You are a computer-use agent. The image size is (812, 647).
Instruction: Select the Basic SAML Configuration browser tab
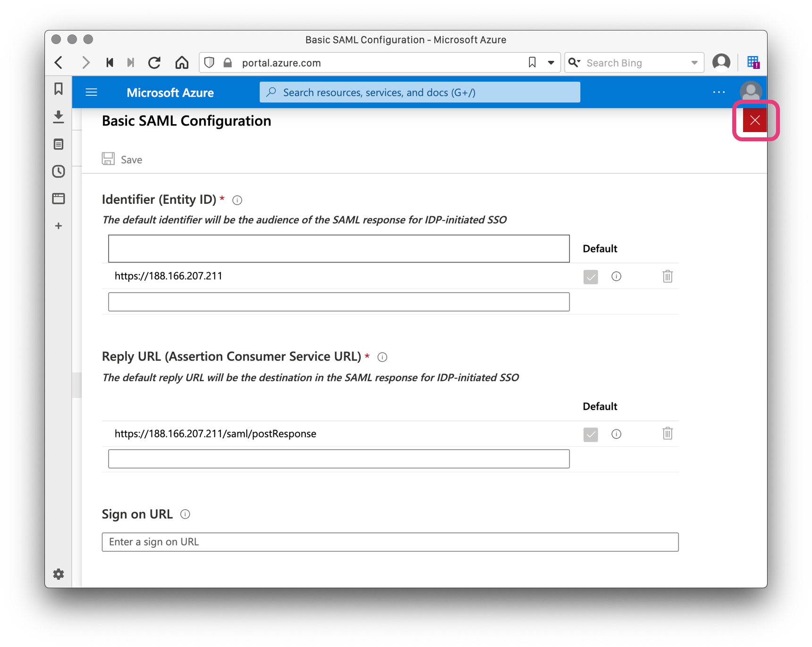coord(406,40)
